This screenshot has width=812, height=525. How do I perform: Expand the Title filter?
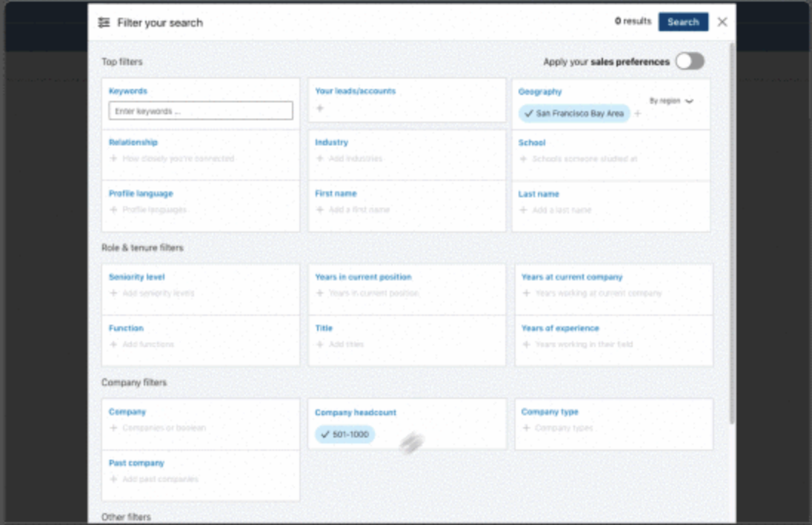324,328
